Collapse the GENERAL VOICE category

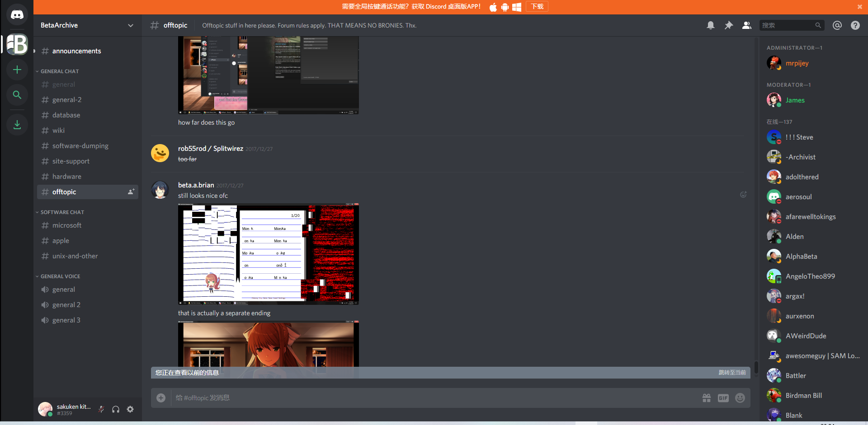pos(60,276)
